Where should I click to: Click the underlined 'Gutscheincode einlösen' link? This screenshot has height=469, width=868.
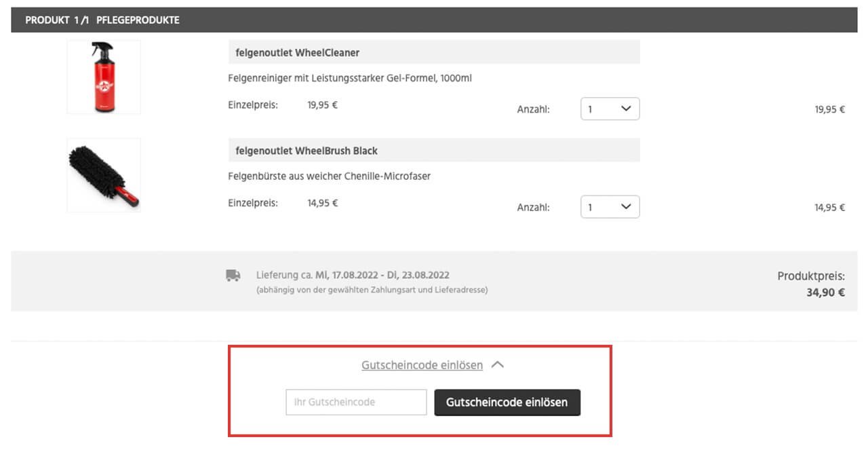[422, 365]
